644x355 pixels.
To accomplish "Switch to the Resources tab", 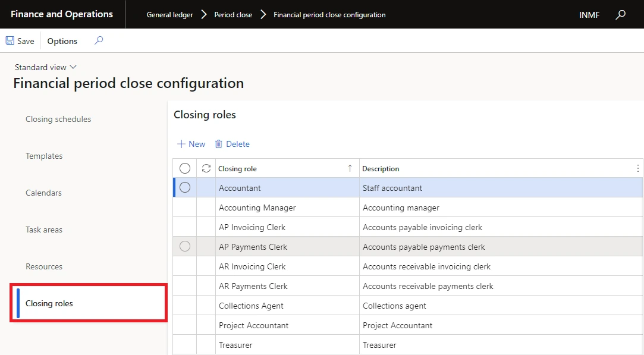I will [x=44, y=266].
